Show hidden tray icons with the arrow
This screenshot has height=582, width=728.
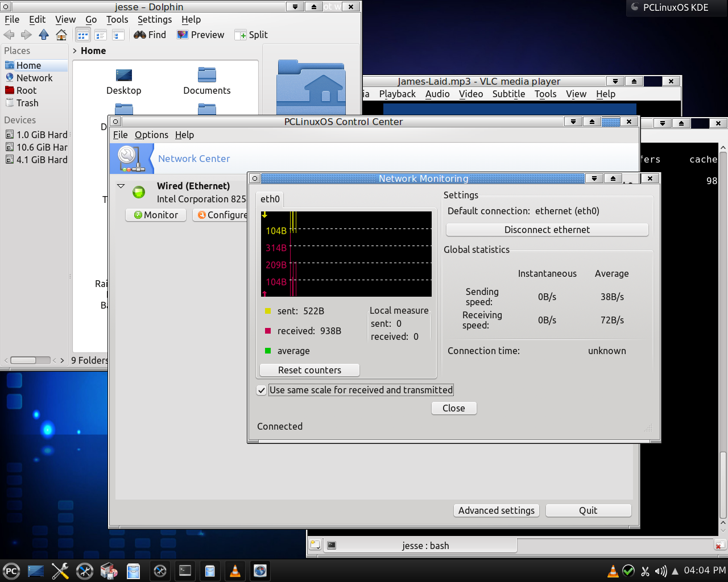(x=675, y=571)
